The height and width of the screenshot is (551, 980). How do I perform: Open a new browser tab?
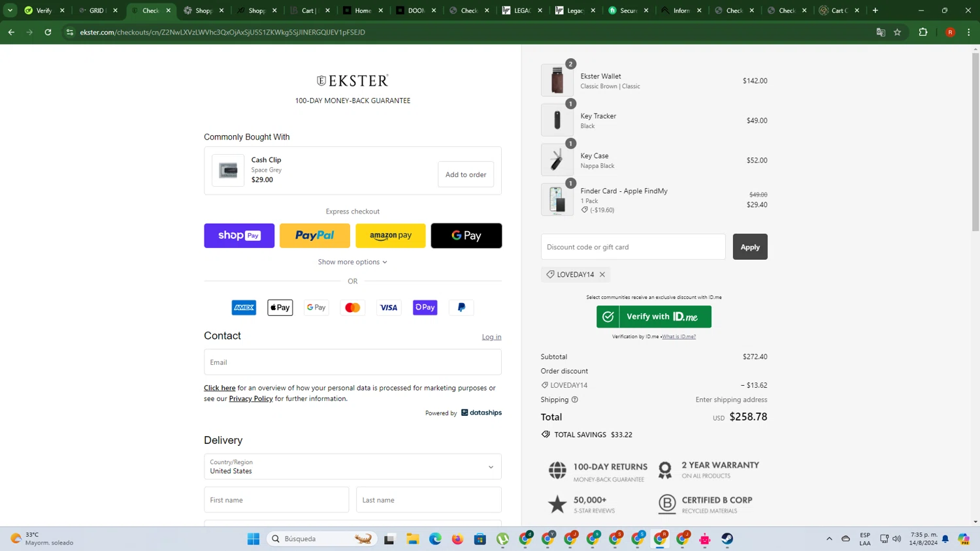pos(875,10)
